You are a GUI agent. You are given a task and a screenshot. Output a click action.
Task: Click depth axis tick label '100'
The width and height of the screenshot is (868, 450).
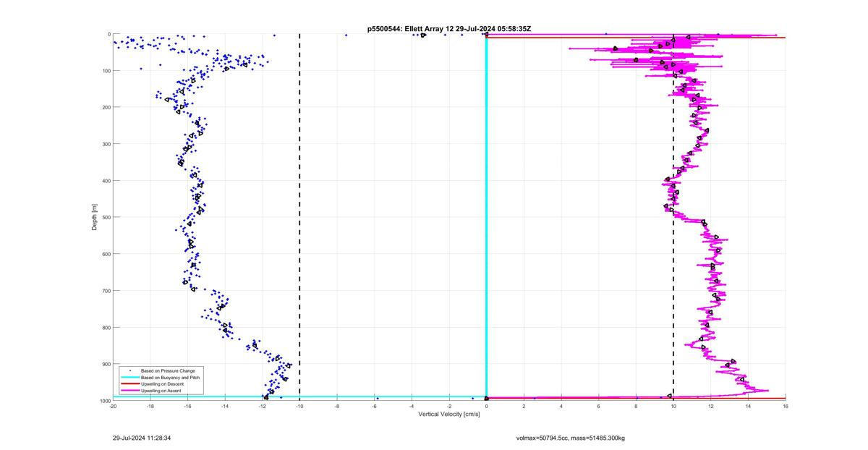point(106,71)
